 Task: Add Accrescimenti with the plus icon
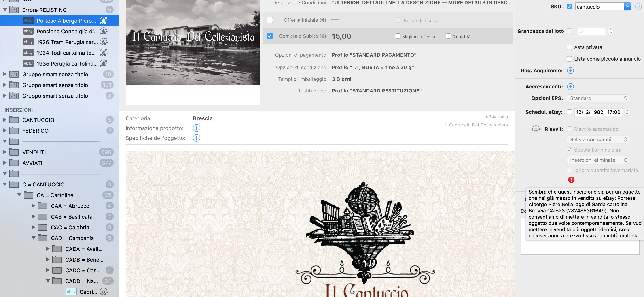click(x=570, y=87)
